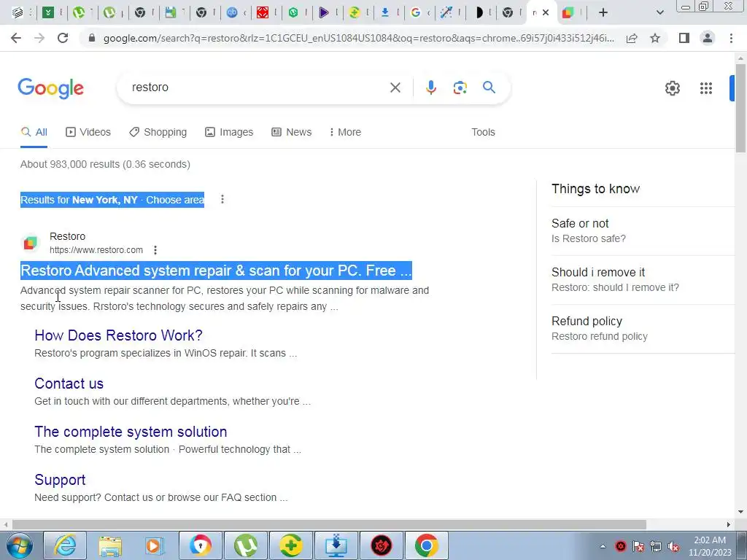Clear the search box with the X icon

pyautogui.click(x=395, y=87)
